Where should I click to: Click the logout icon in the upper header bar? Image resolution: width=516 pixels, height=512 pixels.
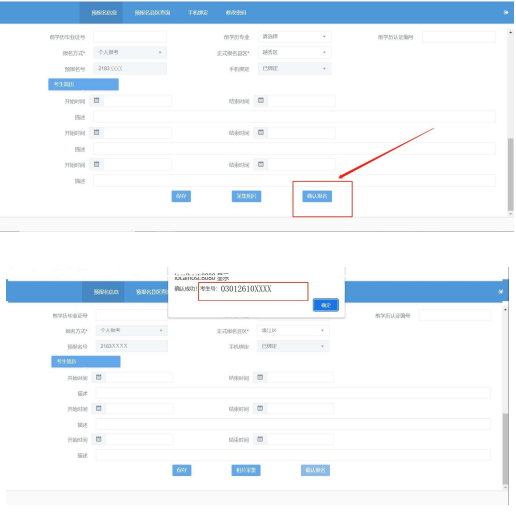[506, 12]
